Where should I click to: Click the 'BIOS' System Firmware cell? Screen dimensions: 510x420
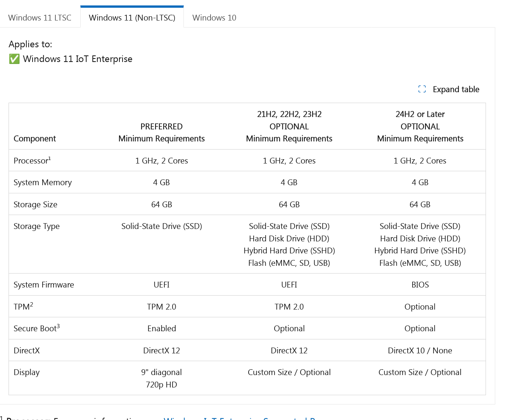[x=420, y=285]
